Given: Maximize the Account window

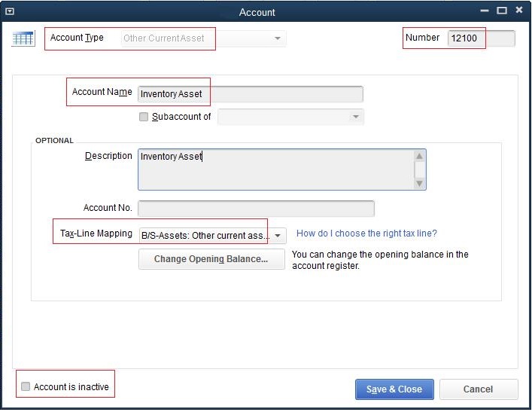Looking at the screenshot, I should coord(502,11).
